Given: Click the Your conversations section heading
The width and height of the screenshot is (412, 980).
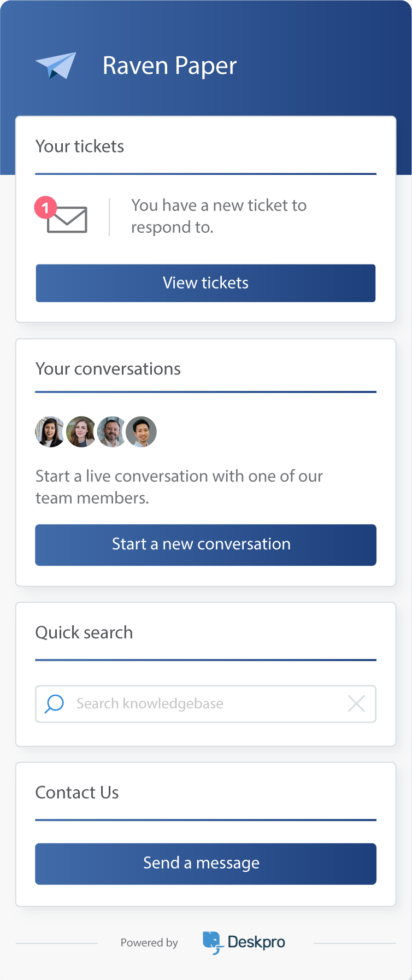Looking at the screenshot, I should click(x=108, y=369).
